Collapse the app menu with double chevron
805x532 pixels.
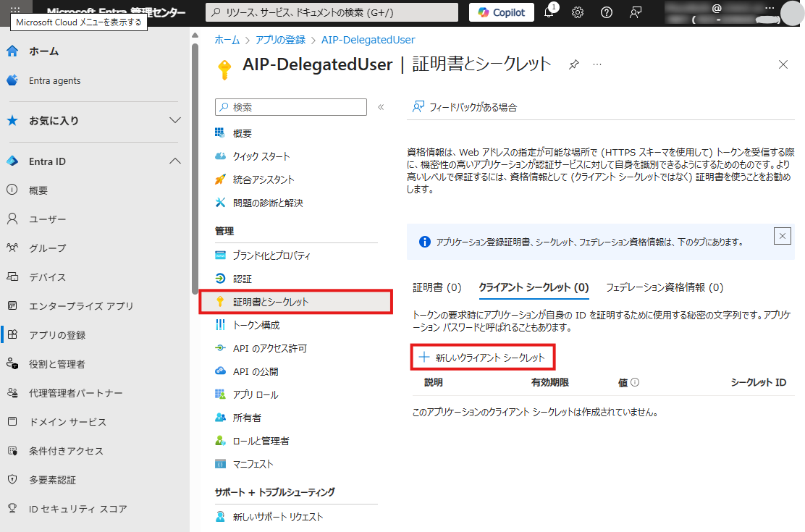(x=381, y=107)
